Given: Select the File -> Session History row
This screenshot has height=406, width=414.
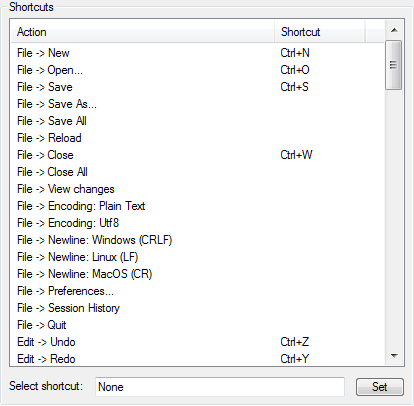Looking at the screenshot, I should [197, 308].
